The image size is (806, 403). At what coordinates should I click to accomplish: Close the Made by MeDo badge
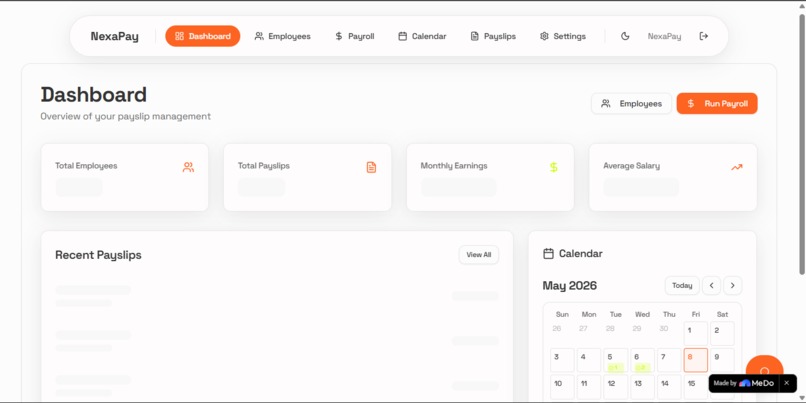pos(786,383)
